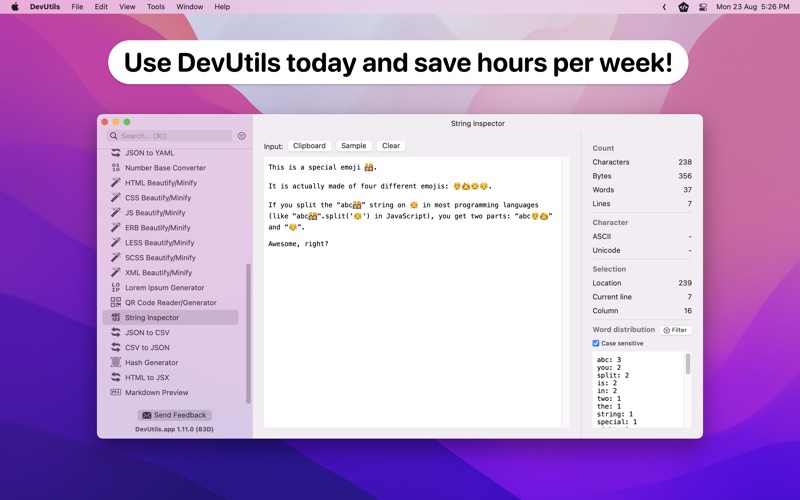Open the Apple menu

[x=15, y=7]
